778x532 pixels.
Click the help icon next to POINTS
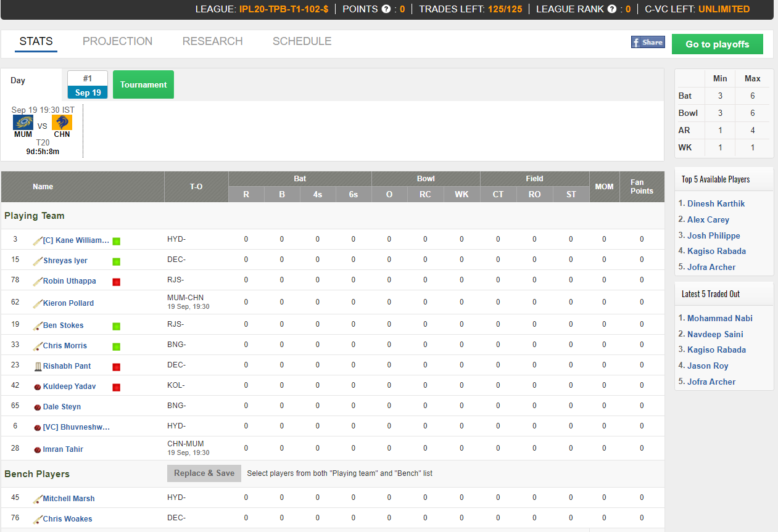point(386,9)
